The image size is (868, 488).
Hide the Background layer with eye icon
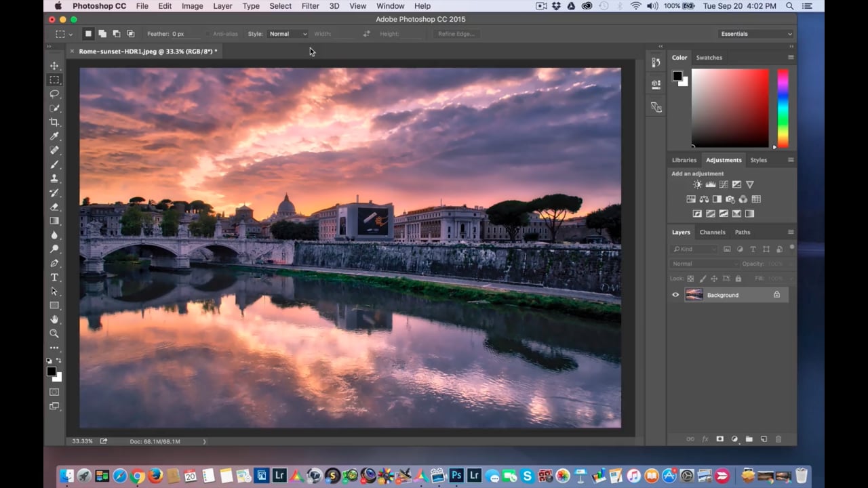675,295
